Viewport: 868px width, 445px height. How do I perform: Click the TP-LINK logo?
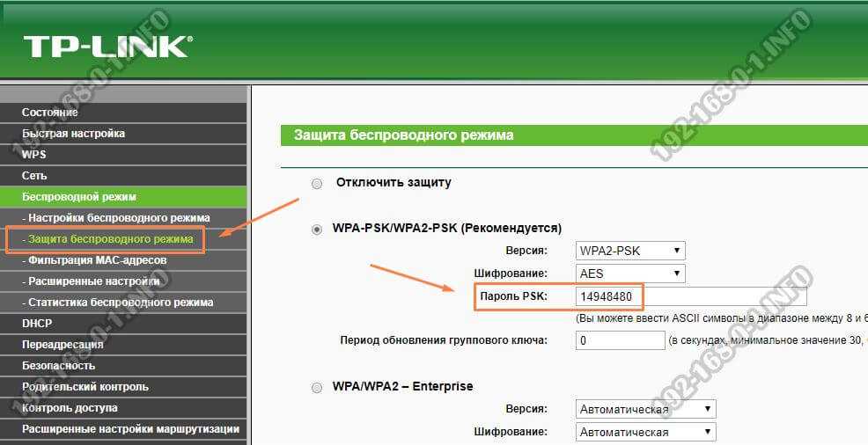click(x=108, y=47)
